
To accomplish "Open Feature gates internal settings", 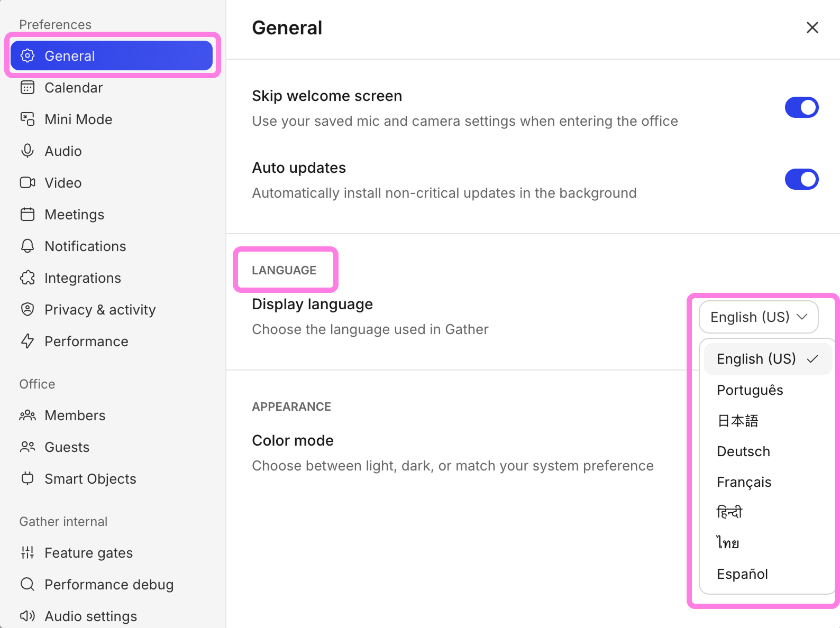I will coord(112,552).
